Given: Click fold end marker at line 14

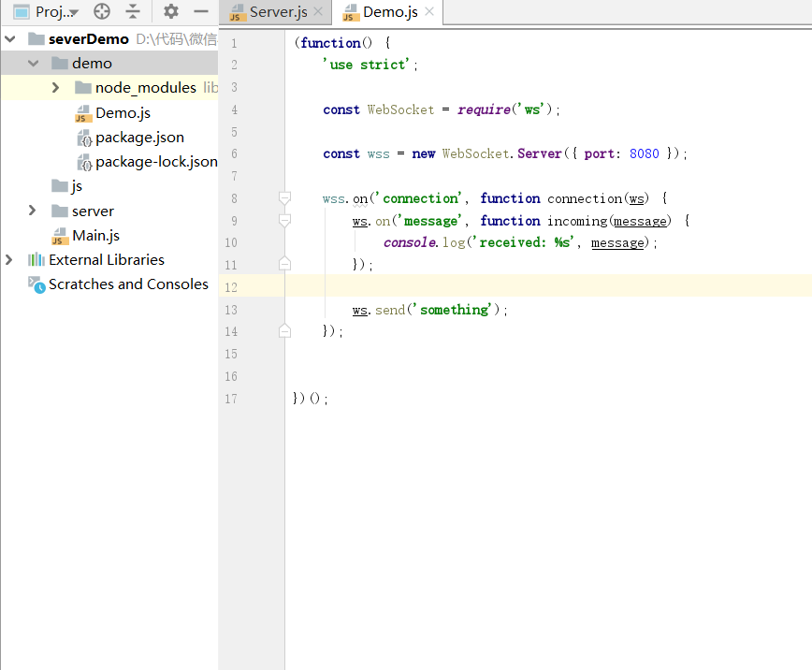Looking at the screenshot, I should pyautogui.click(x=284, y=330).
